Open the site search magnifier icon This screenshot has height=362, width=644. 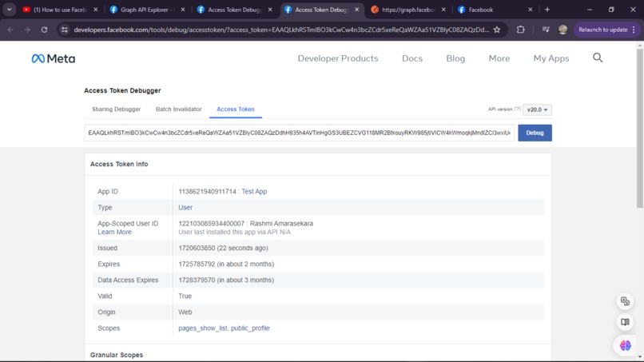pos(598,58)
